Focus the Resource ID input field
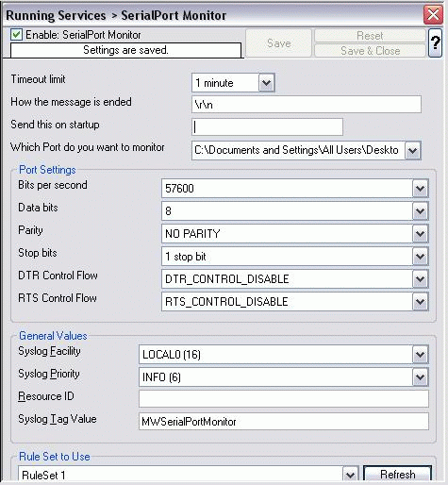Screen dimensions: 448x485 284,399
